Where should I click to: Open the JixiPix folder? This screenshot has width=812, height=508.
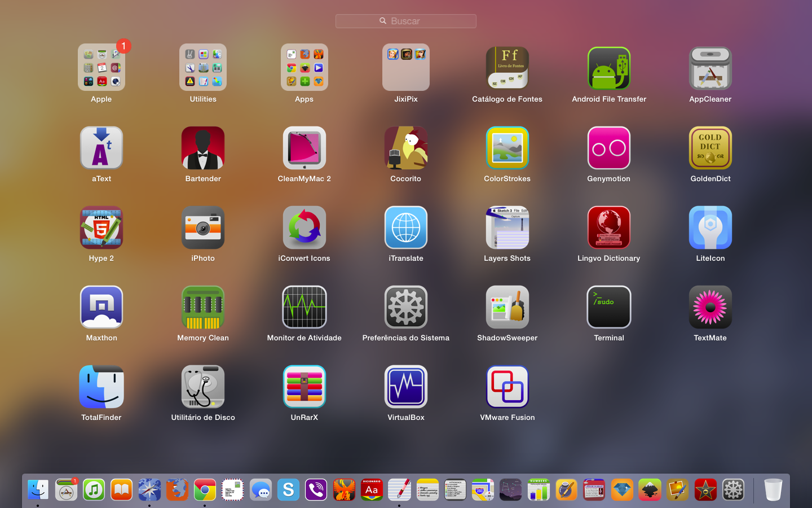coord(406,67)
